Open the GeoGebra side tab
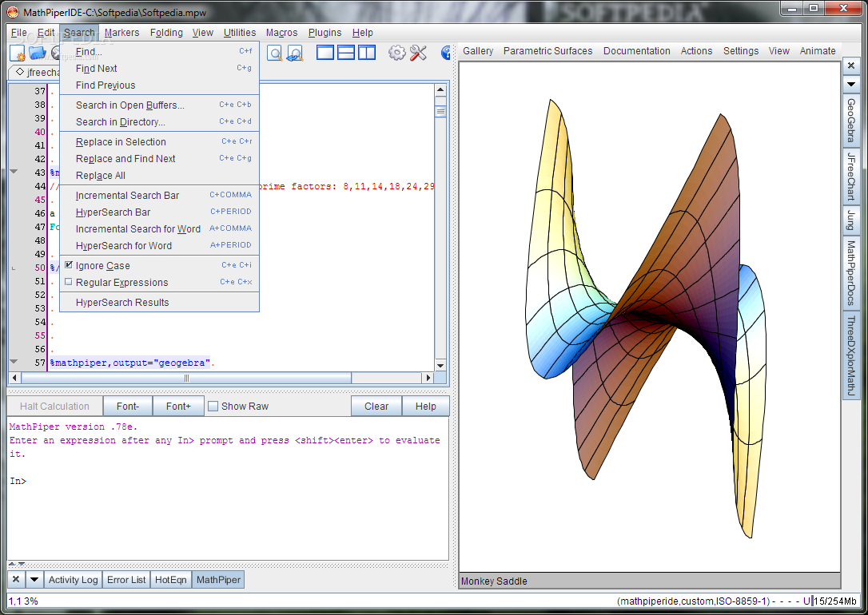868x615 pixels. (851, 121)
